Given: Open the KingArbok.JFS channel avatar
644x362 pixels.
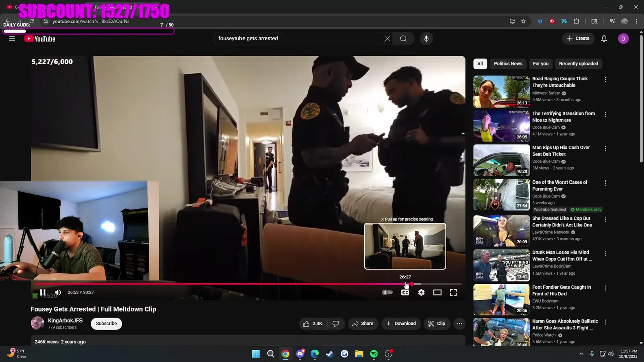Looking at the screenshot, I should [37, 323].
